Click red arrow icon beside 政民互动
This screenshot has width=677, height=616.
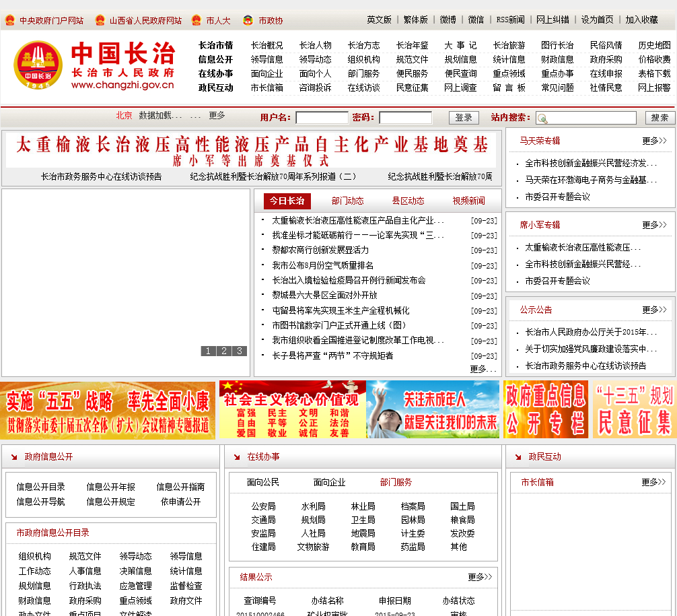click(519, 457)
